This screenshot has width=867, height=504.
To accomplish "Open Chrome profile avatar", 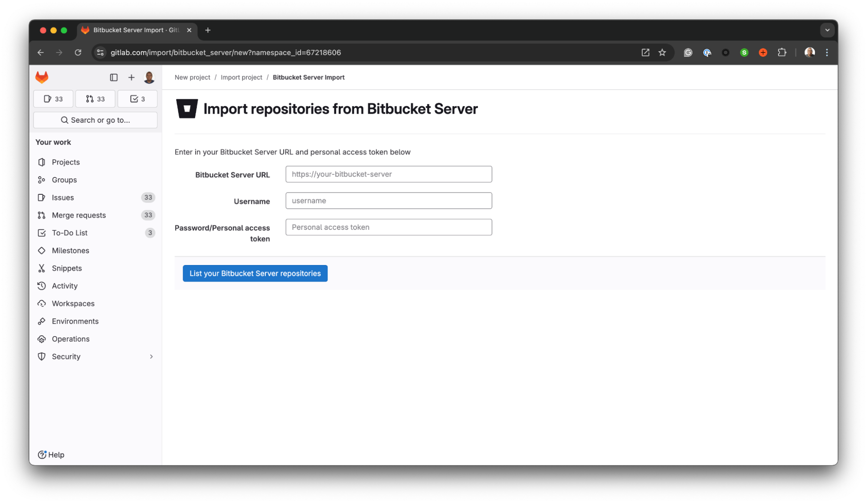I will [809, 52].
